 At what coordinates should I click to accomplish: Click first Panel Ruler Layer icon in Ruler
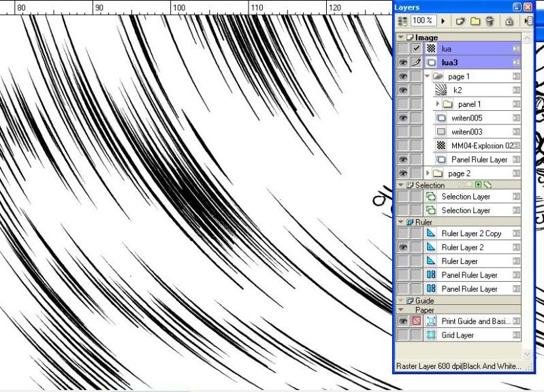point(431,275)
